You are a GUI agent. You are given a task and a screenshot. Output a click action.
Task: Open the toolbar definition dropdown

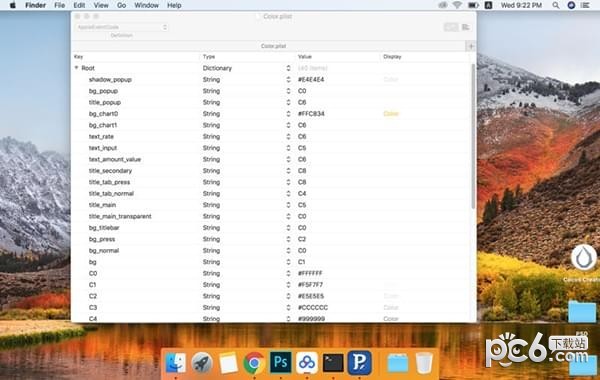pos(122,27)
